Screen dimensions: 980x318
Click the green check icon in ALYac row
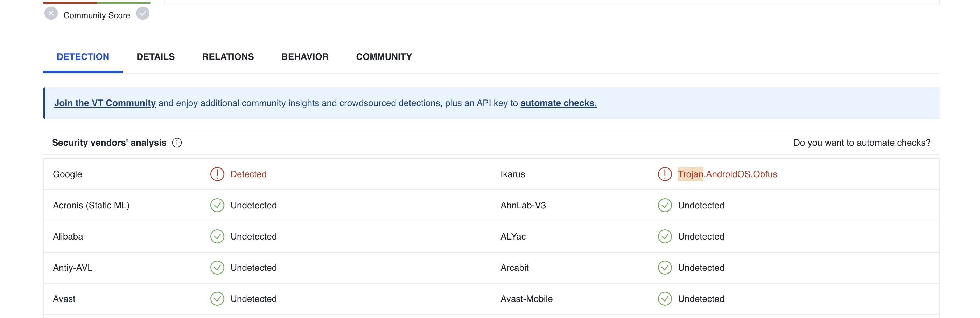coord(665,236)
